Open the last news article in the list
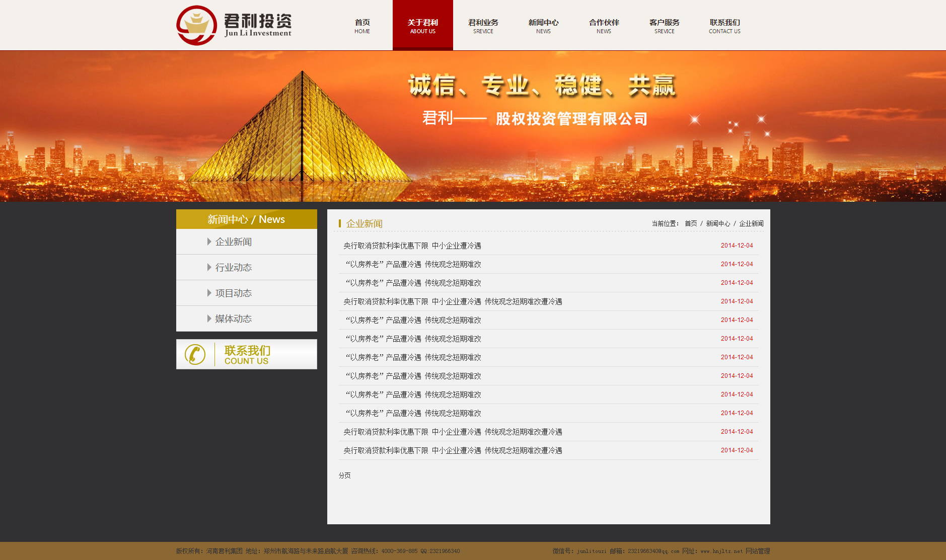Screen dimensions: 946x560 tap(453, 450)
